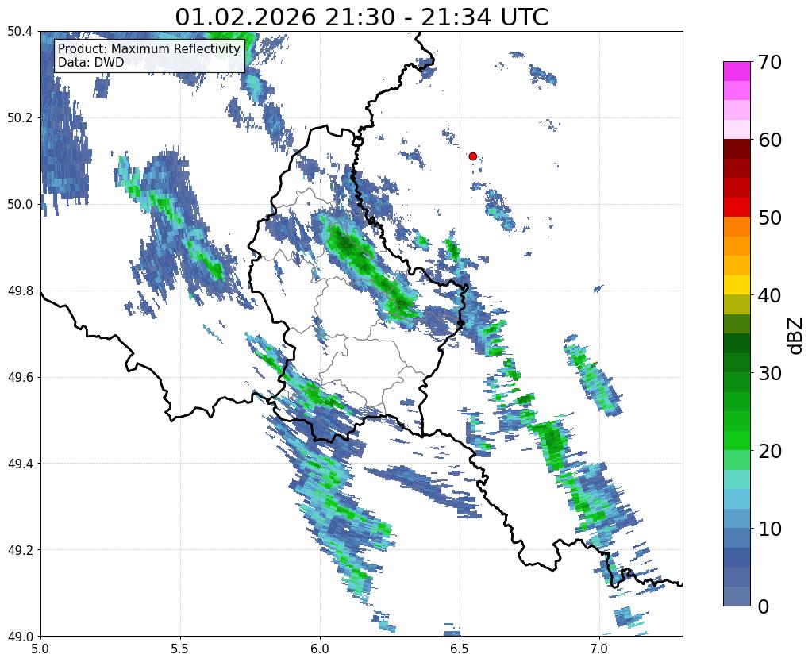Click the magenta top segment of colorbar

coord(737,71)
